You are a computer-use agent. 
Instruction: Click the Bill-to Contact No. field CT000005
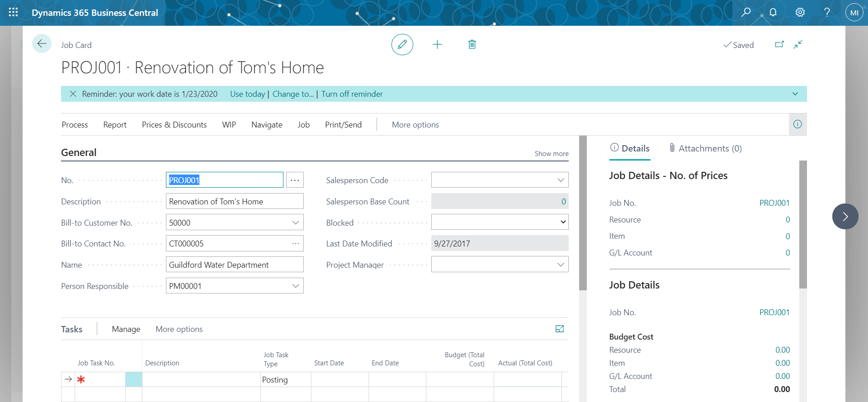[235, 243]
